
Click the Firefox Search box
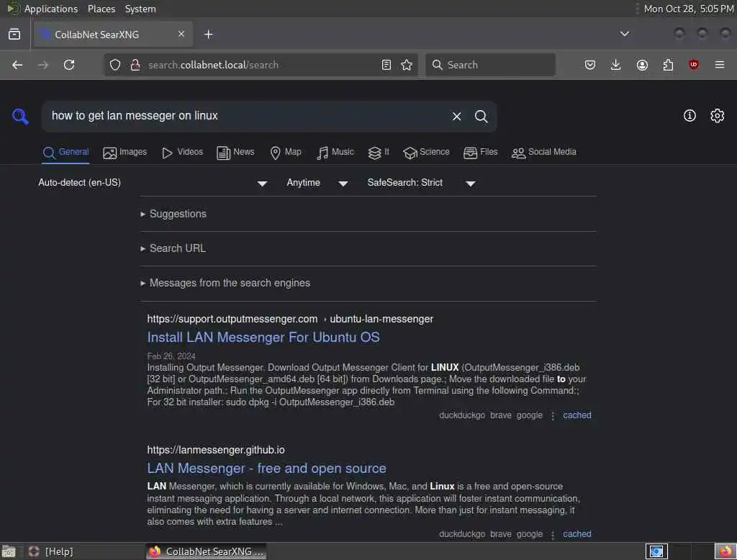tap(490, 65)
